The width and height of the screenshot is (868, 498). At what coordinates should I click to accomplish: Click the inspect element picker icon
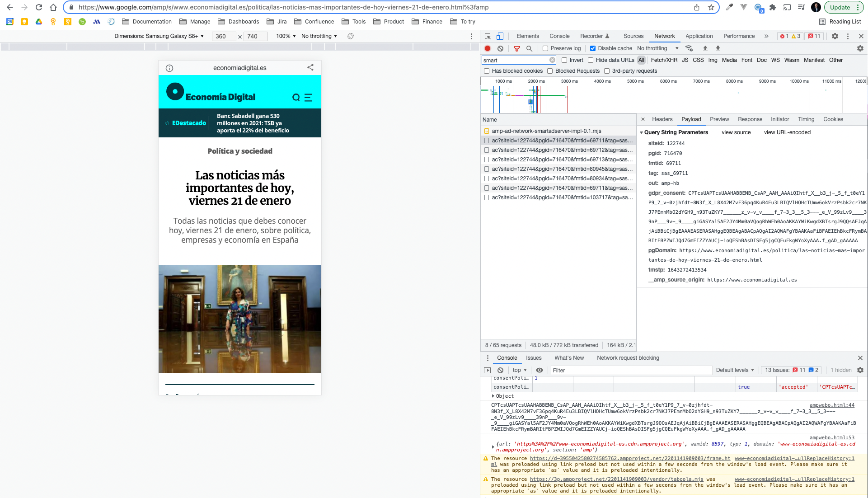pos(488,36)
